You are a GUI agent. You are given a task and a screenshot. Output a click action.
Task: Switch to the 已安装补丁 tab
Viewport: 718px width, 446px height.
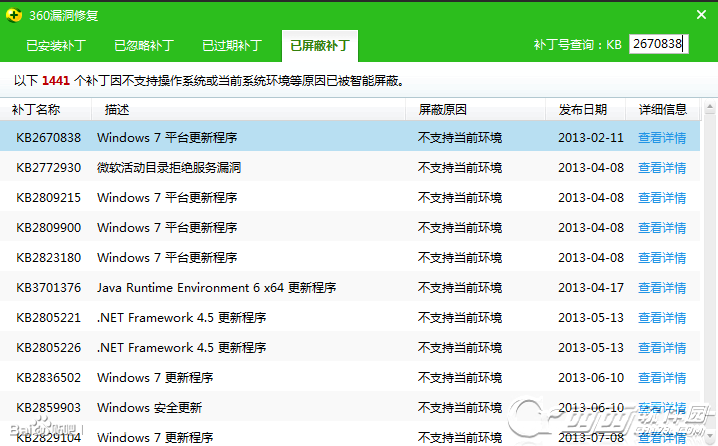(56, 45)
